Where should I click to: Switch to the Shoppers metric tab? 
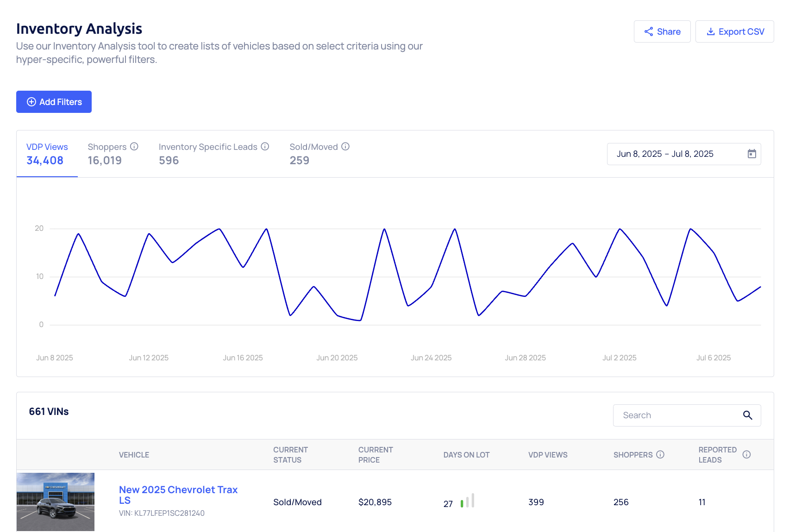pyautogui.click(x=106, y=154)
